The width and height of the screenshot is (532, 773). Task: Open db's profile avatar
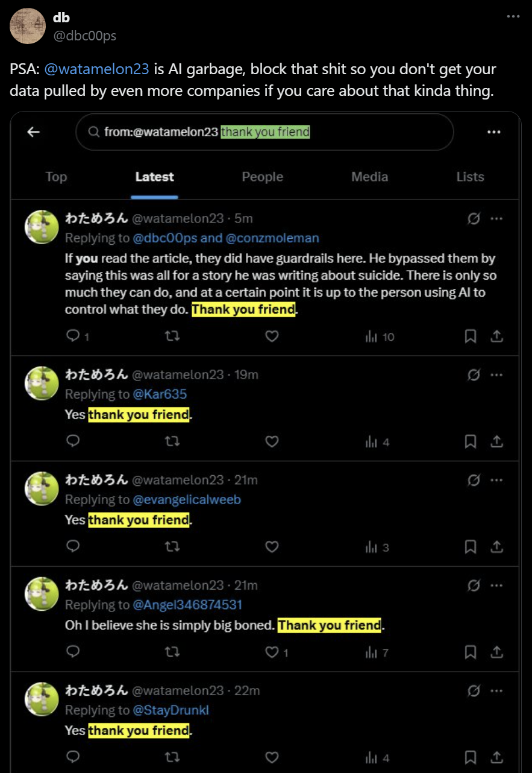point(28,26)
